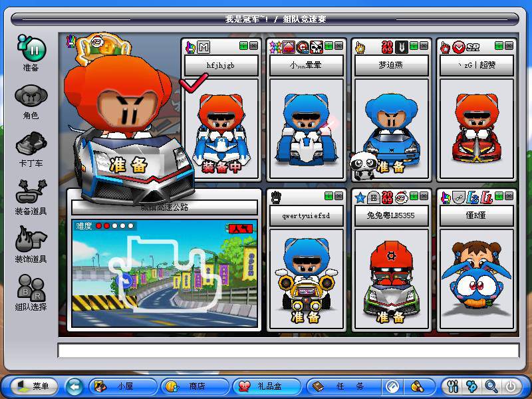
Task: Select 超赞's red kart avatar
Action: click(x=476, y=128)
